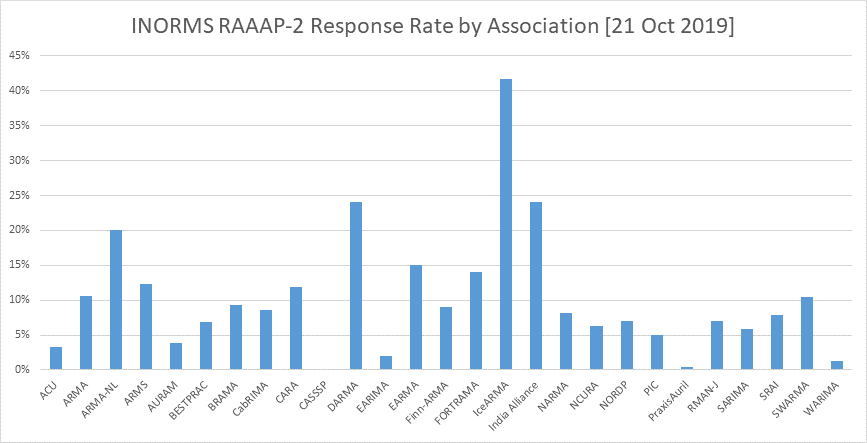Click the DARMA data bar

pyautogui.click(x=356, y=286)
